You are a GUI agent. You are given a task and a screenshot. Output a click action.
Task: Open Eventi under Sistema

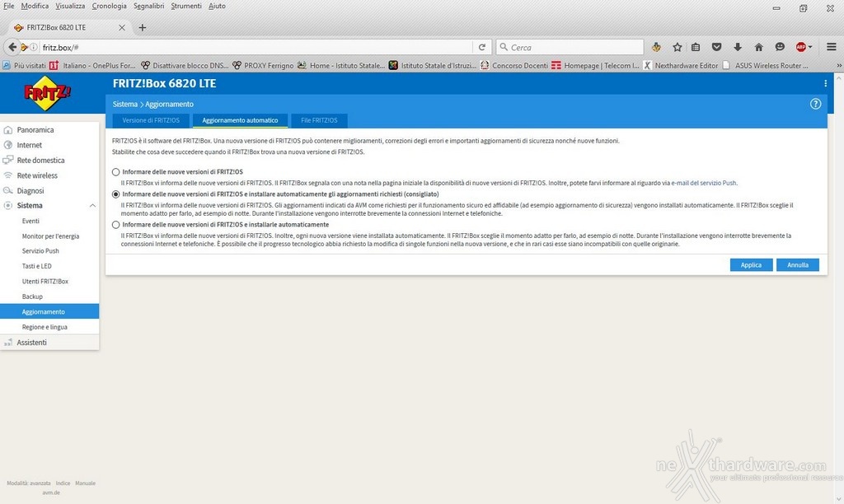[x=30, y=221]
